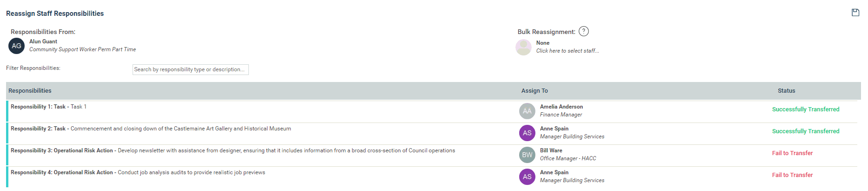Click 'Click here to select staff...'
The height and width of the screenshot is (191, 868).
568,51
